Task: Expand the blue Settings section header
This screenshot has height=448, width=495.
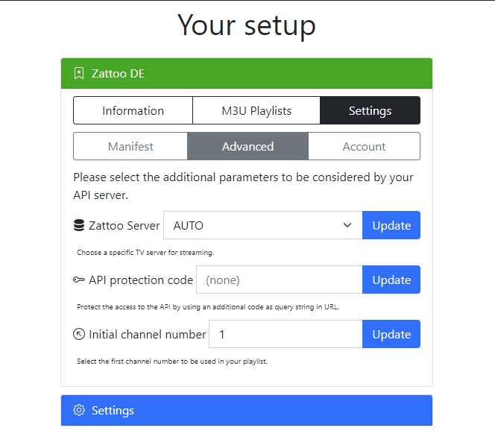Action: (247, 410)
